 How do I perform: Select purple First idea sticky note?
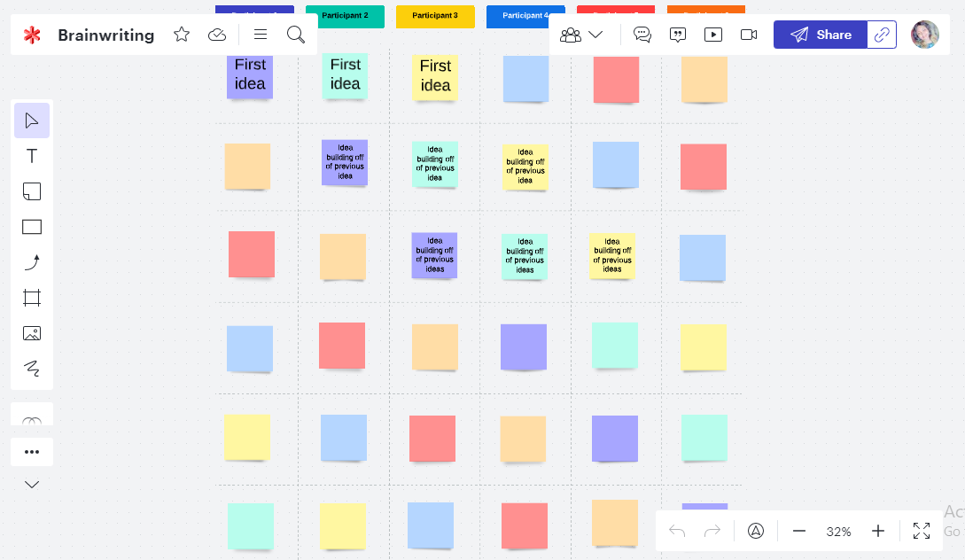click(250, 75)
